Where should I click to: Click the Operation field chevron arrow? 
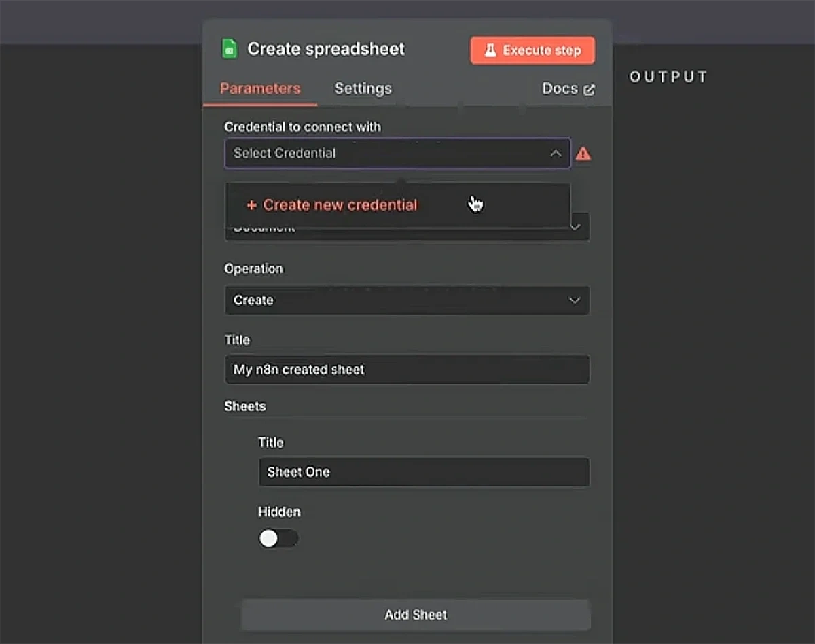(x=575, y=300)
